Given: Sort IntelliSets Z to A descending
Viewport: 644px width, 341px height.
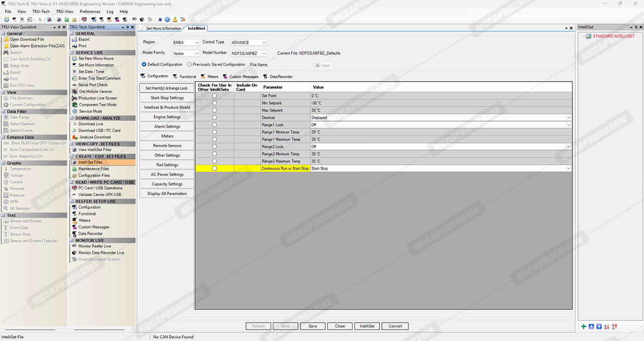Looking at the screenshot, I should pos(614,326).
